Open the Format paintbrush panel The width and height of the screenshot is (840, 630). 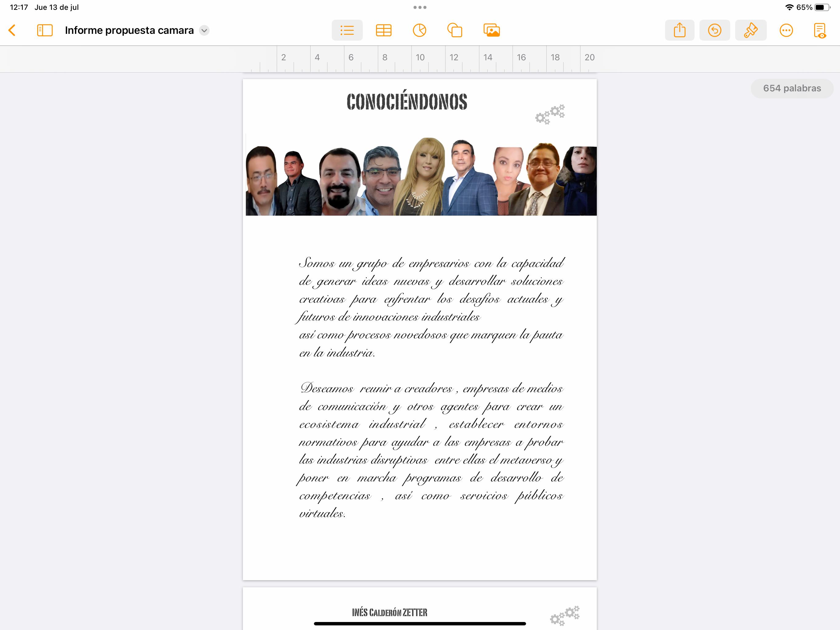pos(751,30)
